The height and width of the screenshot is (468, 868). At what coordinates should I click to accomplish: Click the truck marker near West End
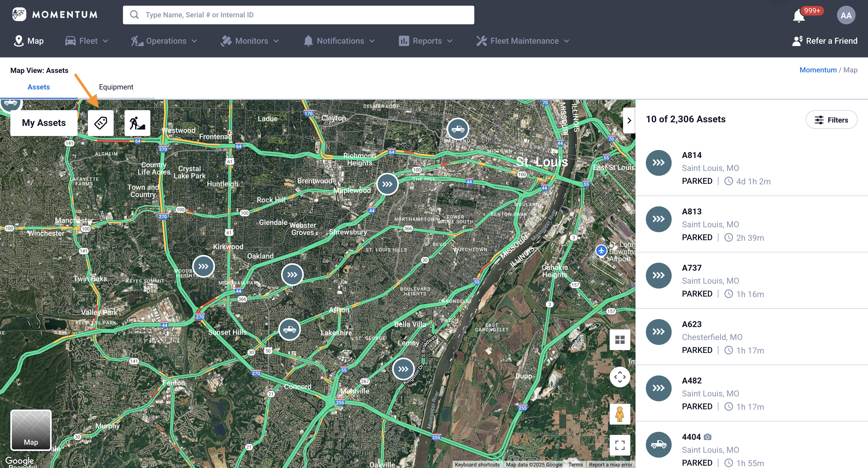458,129
